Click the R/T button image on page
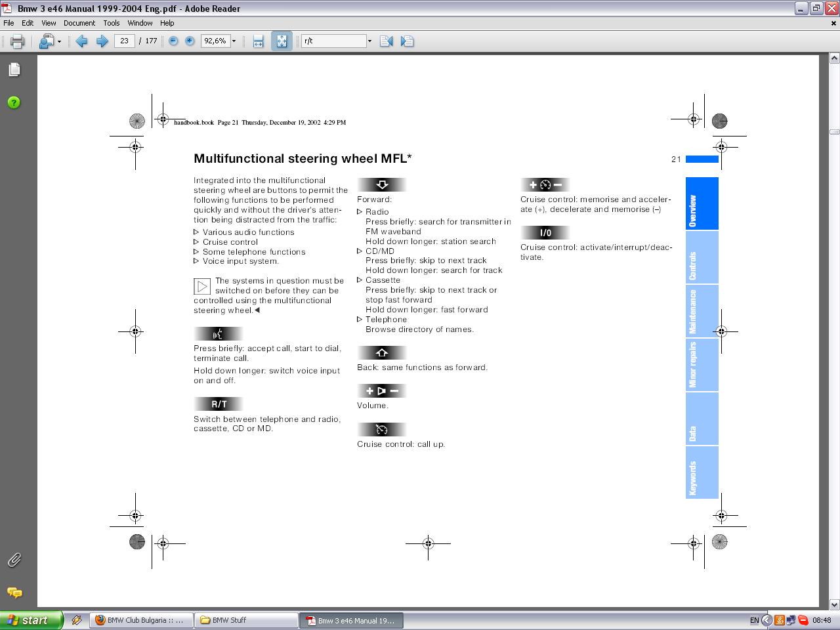 [219, 404]
